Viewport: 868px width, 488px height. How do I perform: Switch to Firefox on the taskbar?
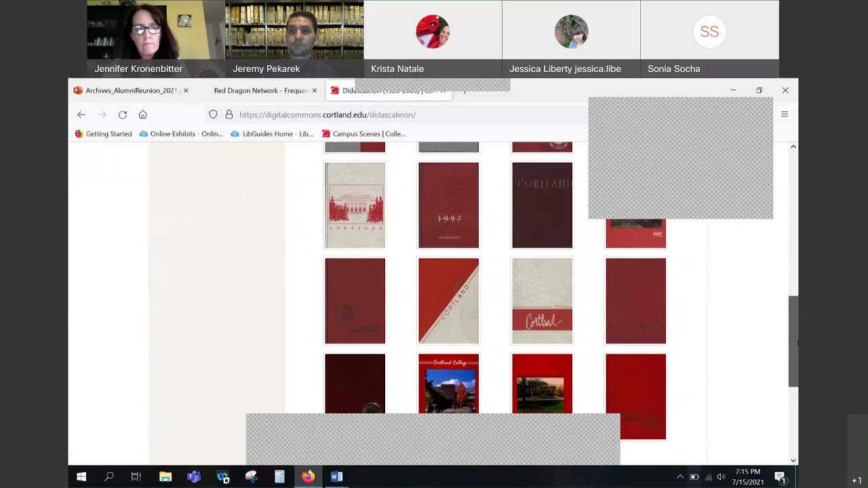pos(308,476)
